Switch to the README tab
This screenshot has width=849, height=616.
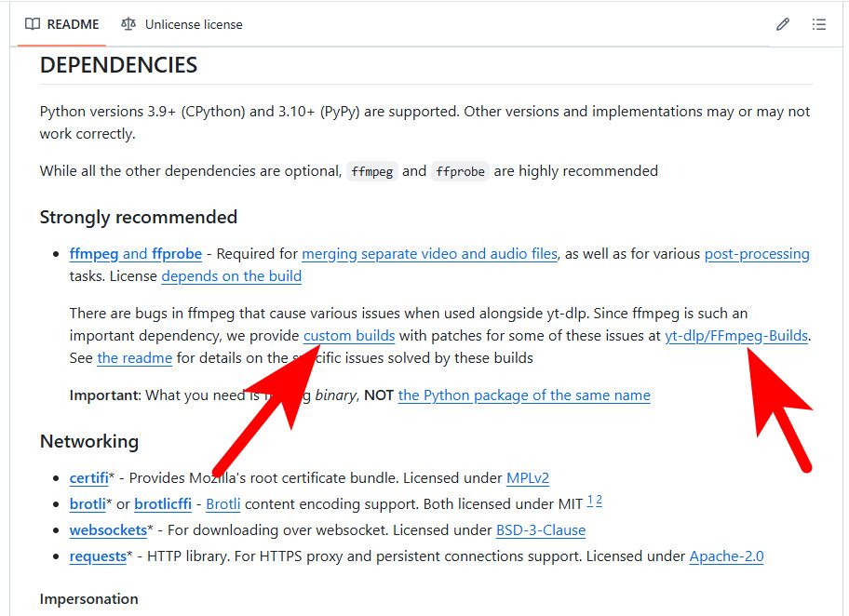tap(62, 24)
